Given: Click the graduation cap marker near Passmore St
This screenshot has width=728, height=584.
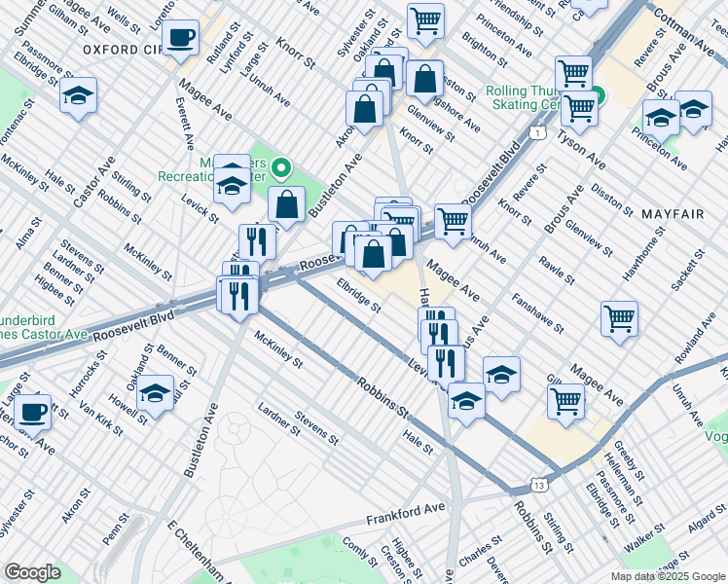Looking at the screenshot, I should coord(78,95).
